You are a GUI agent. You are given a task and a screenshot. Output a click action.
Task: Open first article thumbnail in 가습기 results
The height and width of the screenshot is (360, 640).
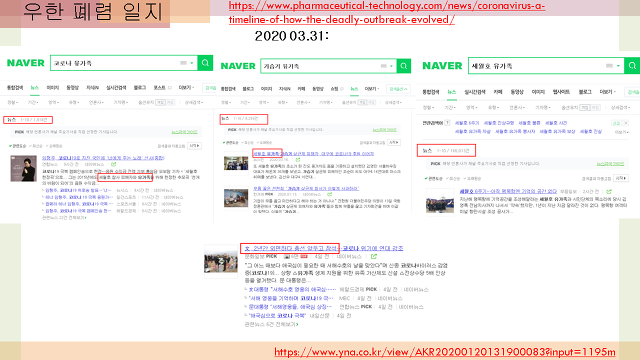(236, 162)
